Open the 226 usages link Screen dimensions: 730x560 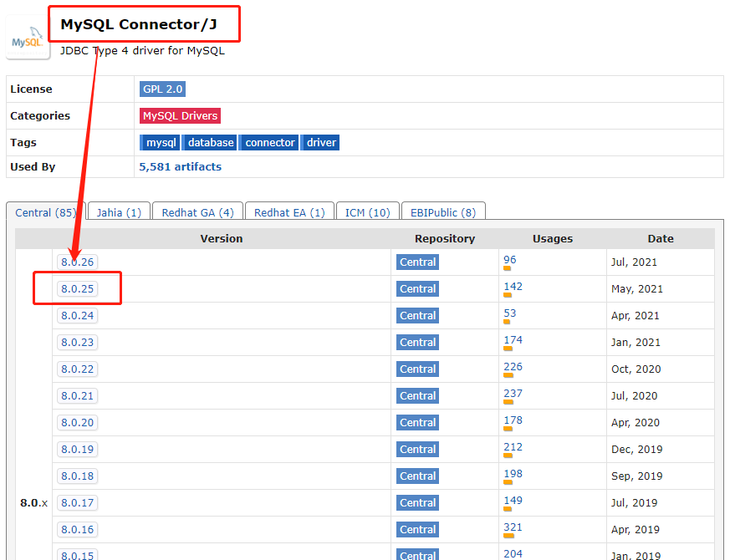coord(513,367)
